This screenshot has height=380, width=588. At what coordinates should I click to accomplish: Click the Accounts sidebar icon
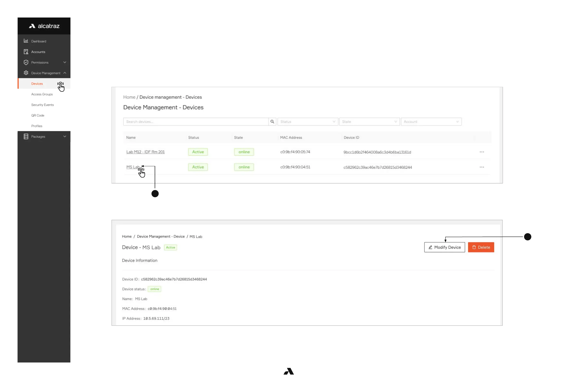(x=26, y=52)
